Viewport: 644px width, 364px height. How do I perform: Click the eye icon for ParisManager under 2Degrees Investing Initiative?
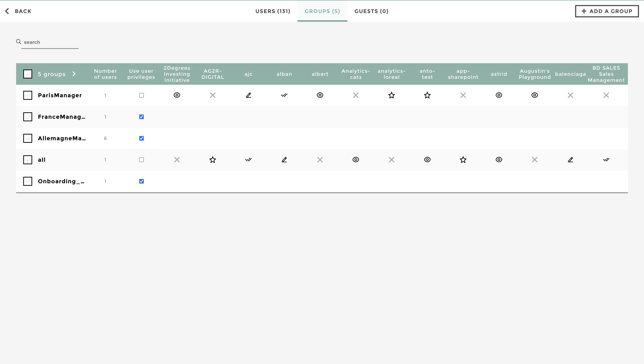[177, 95]
